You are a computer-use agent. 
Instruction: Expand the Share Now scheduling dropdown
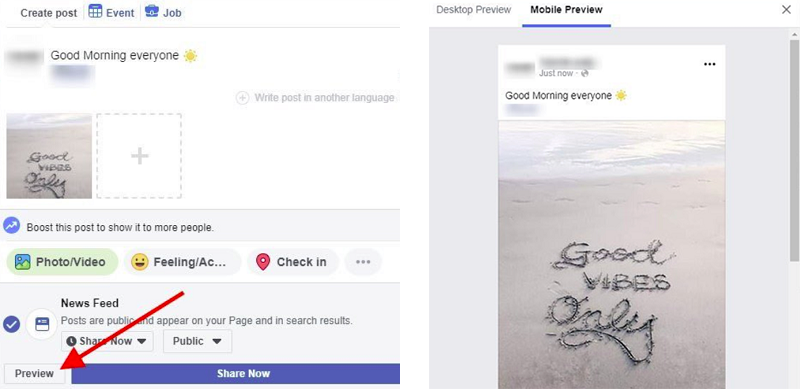click(x=107, y=341)
